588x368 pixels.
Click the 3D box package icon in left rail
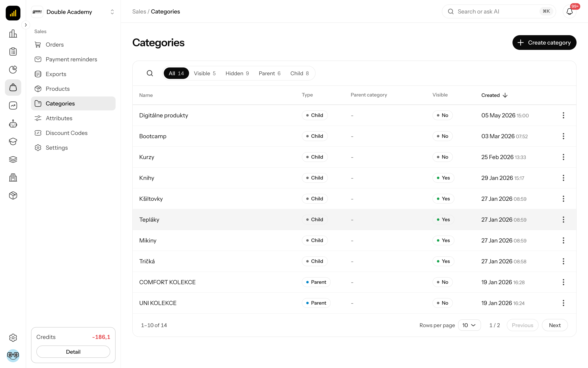point(13,195)
